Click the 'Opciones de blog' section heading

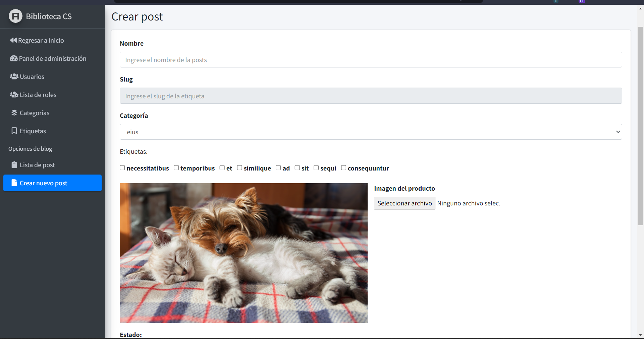pyautogui.click(x=30, y=149)
